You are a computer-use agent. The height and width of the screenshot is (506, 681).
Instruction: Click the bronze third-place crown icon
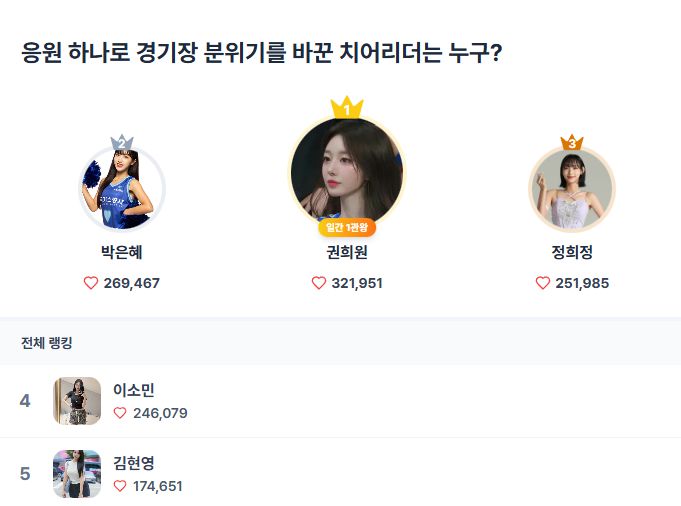pos(572,143)
